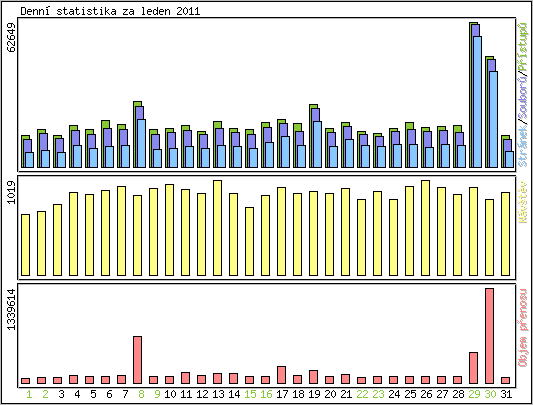Click day label 14 on the x-axis
This screenshot has width=533, height=405.
tap(234, 394)
